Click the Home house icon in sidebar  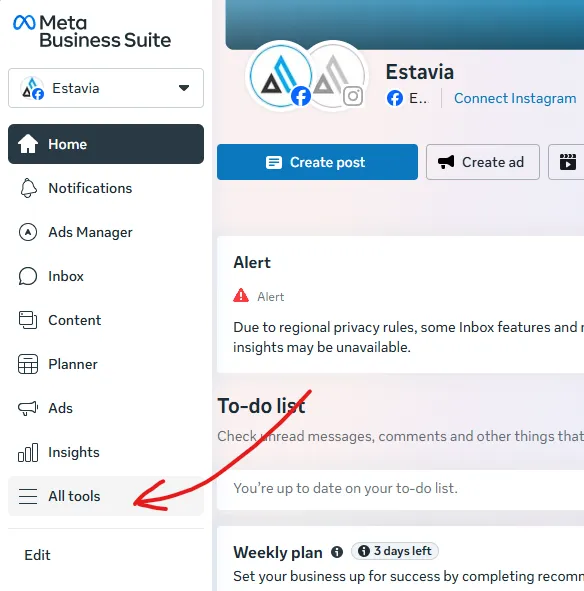[x=28, y=144]
